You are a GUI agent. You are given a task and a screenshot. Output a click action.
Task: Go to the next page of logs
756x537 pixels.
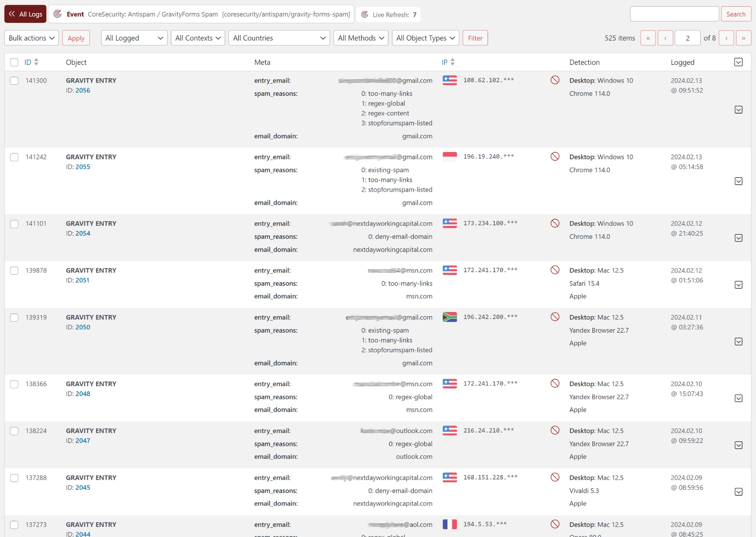(x=726, y=38)
